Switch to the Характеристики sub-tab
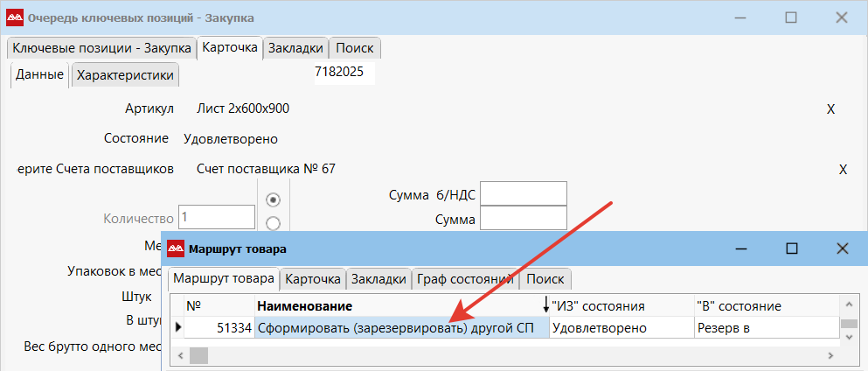Image resolution: width=868 pixels, height=371 pixels. tap(125, 75)
